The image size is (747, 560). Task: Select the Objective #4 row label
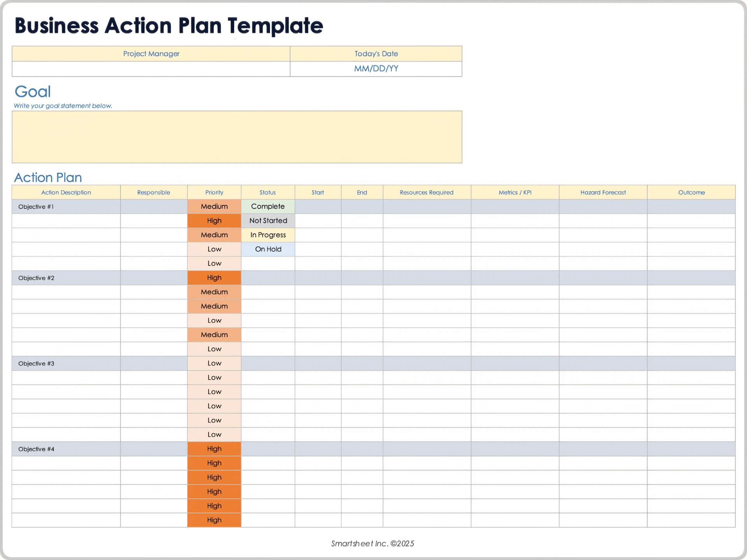coord(36,449)
